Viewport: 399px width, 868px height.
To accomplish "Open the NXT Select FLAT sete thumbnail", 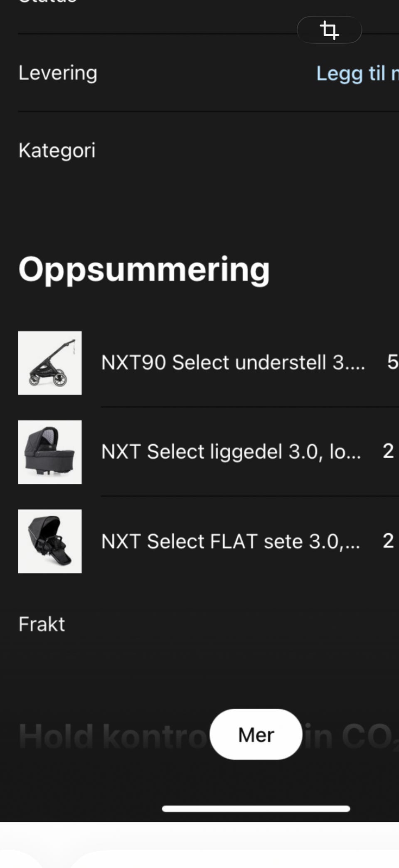I will [50, 541].
